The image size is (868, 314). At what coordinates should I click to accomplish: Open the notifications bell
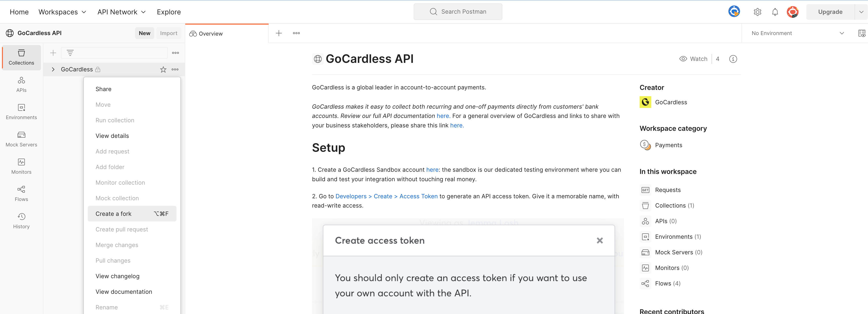tap(775, 12)
